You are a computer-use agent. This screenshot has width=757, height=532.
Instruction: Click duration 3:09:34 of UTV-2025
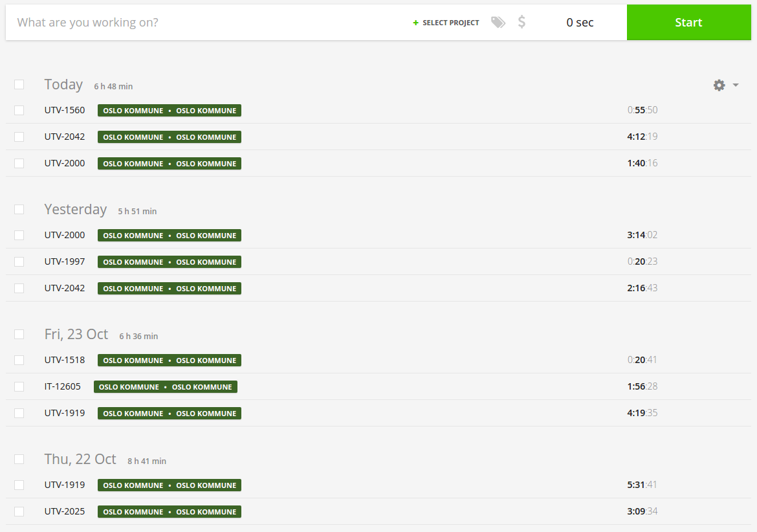642,511
